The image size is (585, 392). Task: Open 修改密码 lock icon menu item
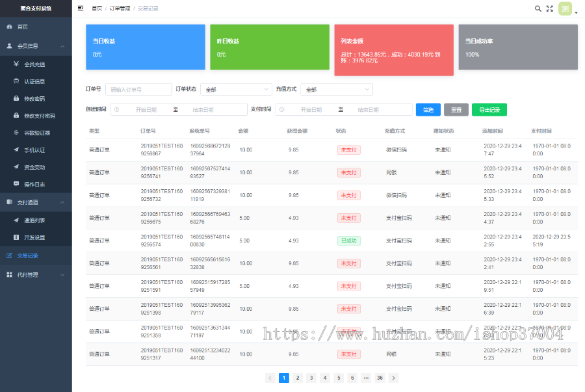(x=34, y=99)
